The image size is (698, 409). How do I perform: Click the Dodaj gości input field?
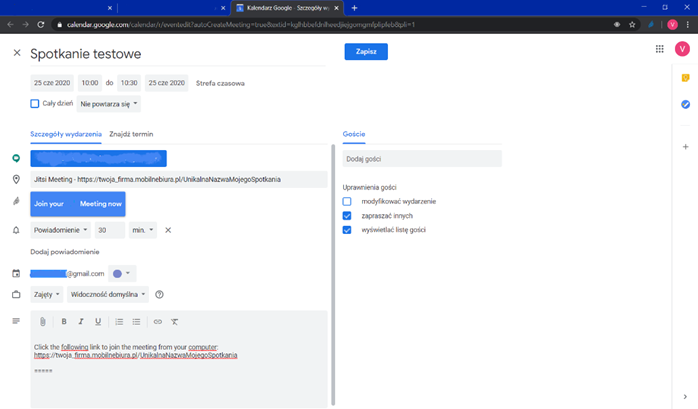(421, 159)
